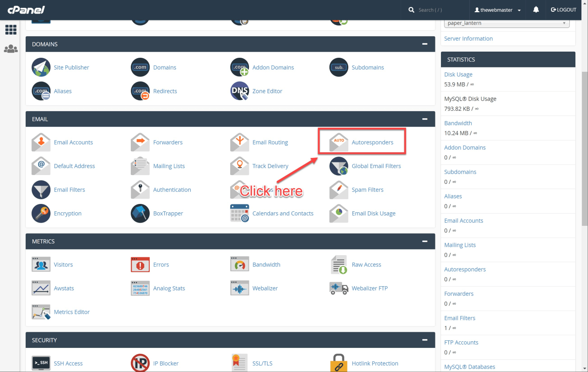Click the SSL/TLS certificate icon
The width and height of the screenshot is (588, 372).
(x=240, y=363)
